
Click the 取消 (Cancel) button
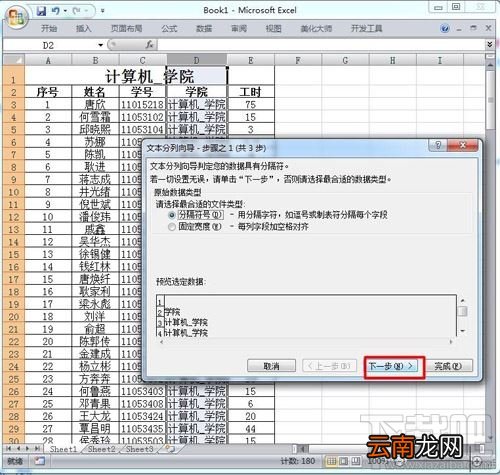[x=271, y=366]
